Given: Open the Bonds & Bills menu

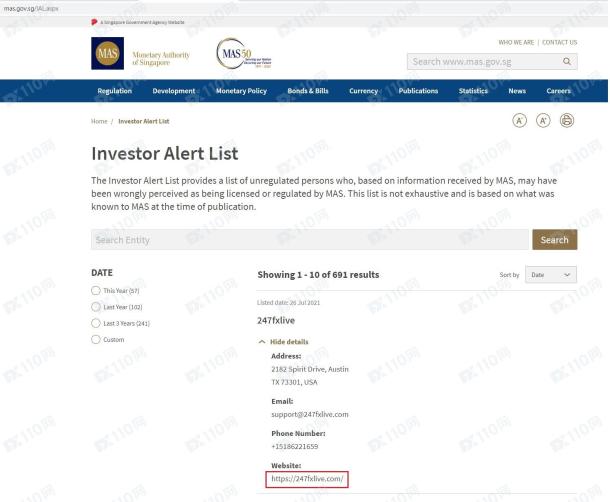Looking at the screenshot, I should [308, 91].
